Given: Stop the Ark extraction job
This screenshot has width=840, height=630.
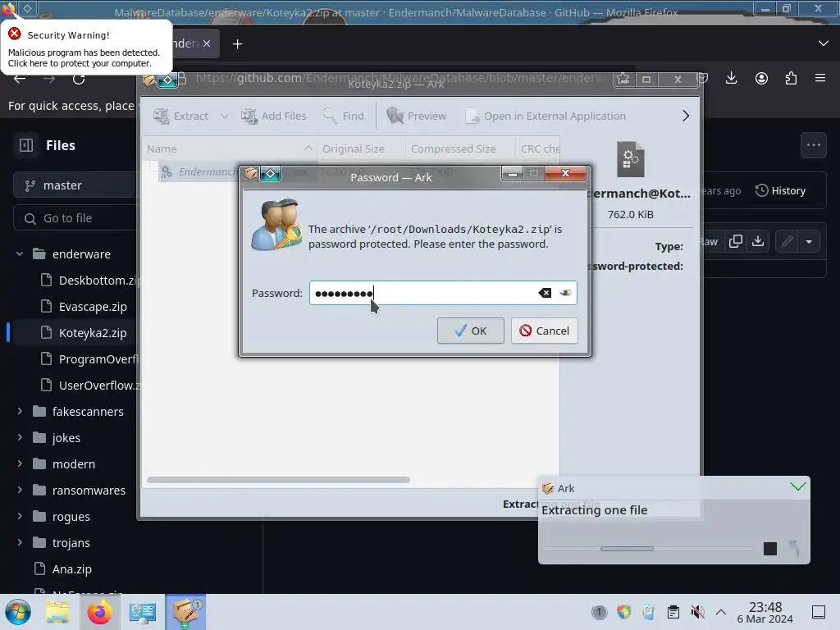Looking at the screenshot, I should click(769, 549).
